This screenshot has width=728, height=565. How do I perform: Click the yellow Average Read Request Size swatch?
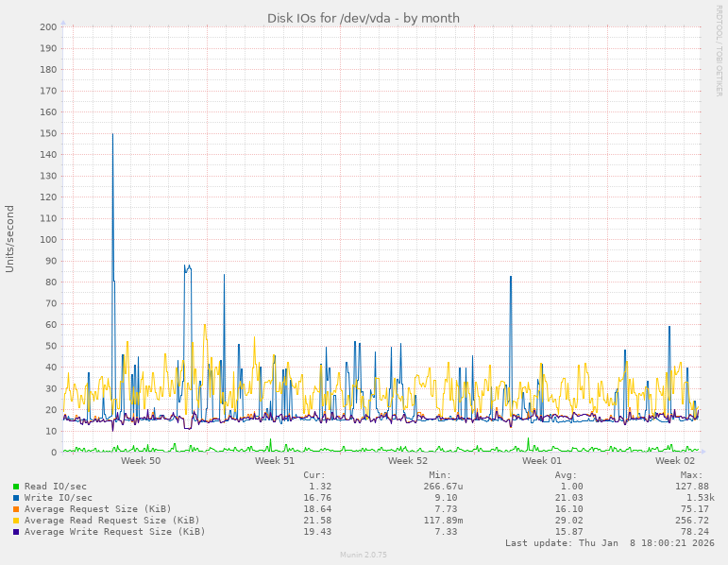pos(16,521)
